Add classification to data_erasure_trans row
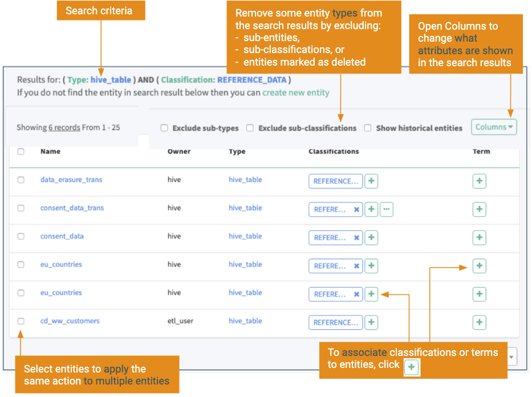The width and height of the screenshot is (532, 397). 371,181
